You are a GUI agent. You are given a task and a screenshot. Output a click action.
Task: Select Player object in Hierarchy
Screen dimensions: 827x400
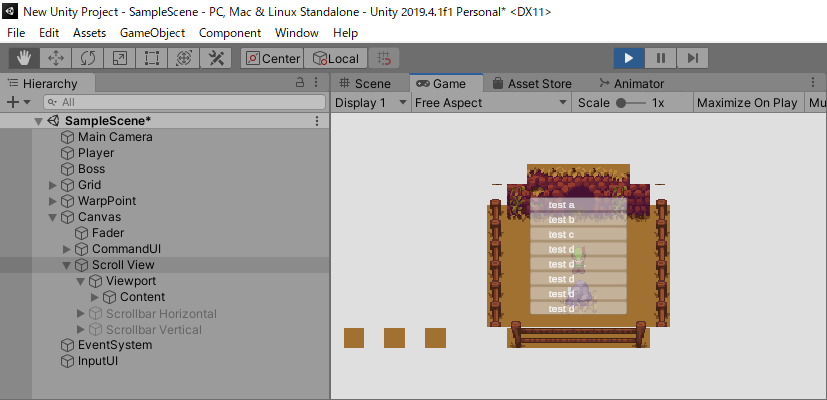tap(95, 153)
